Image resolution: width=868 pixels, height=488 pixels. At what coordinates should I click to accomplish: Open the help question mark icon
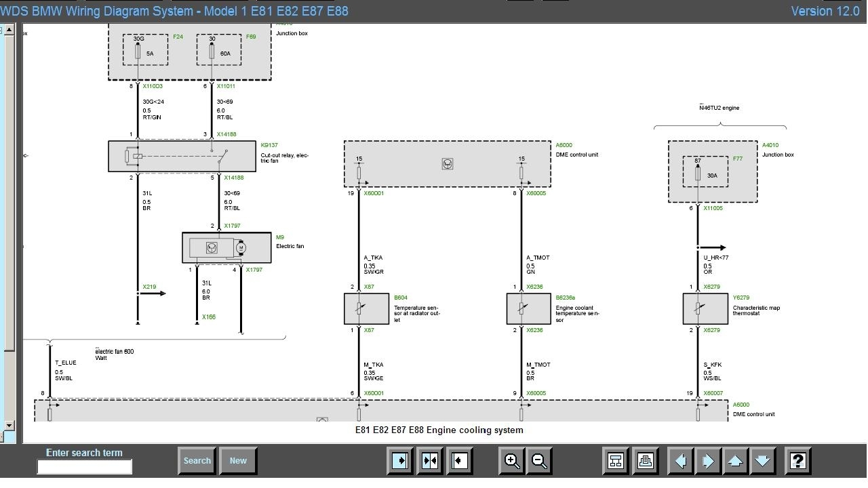click(x=798, y=461)
